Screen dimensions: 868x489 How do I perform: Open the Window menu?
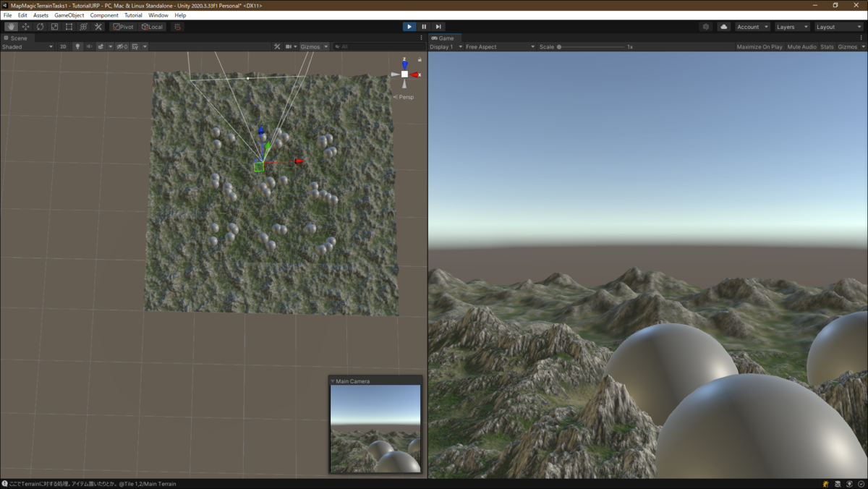(x=158, y=15)
